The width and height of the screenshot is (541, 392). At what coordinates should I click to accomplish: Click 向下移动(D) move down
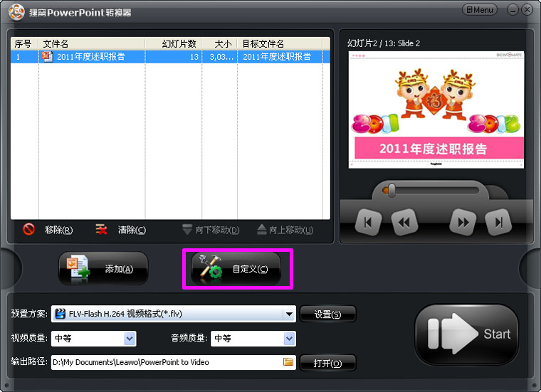pyautogui.click(x=211, y=230)
